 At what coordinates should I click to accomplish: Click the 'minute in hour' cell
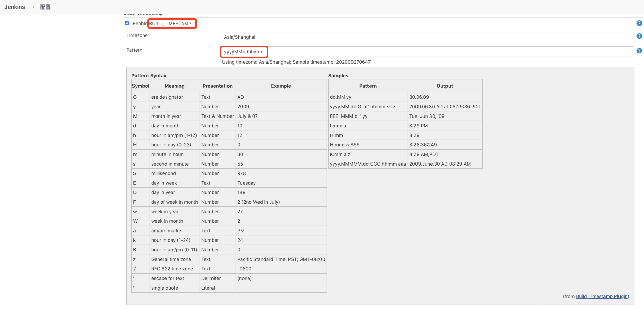click(x=175, y=154)
